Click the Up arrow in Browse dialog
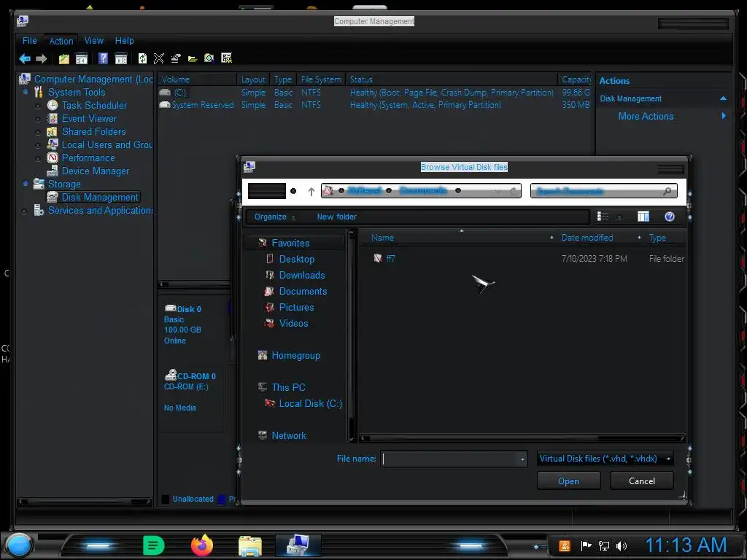The height and width of the screenshot is (560, 747). coord(311,192)
